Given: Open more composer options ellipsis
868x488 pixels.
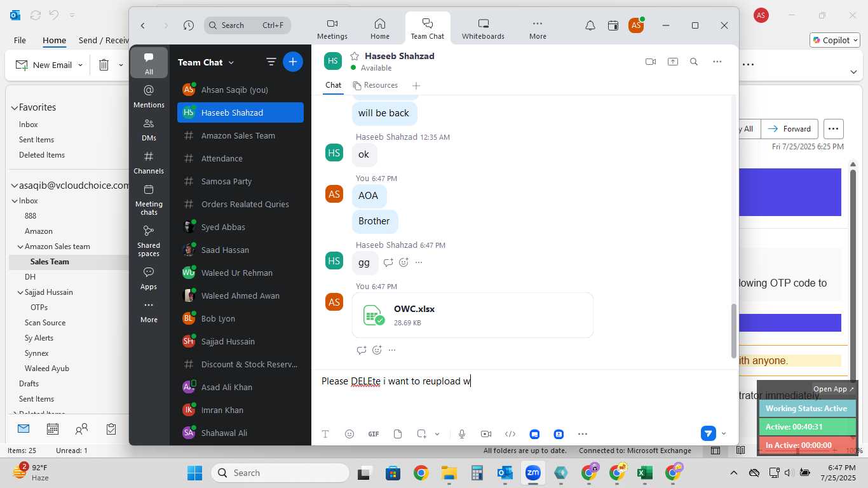Looking at the screenshot, I should (583, 434).
